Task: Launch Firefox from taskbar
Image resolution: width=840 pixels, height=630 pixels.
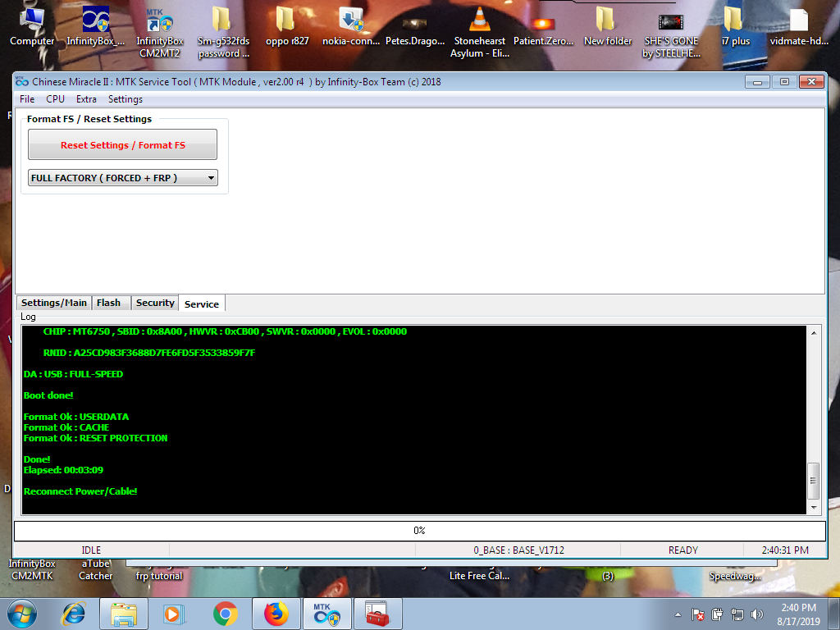Action: click(276, 614)
